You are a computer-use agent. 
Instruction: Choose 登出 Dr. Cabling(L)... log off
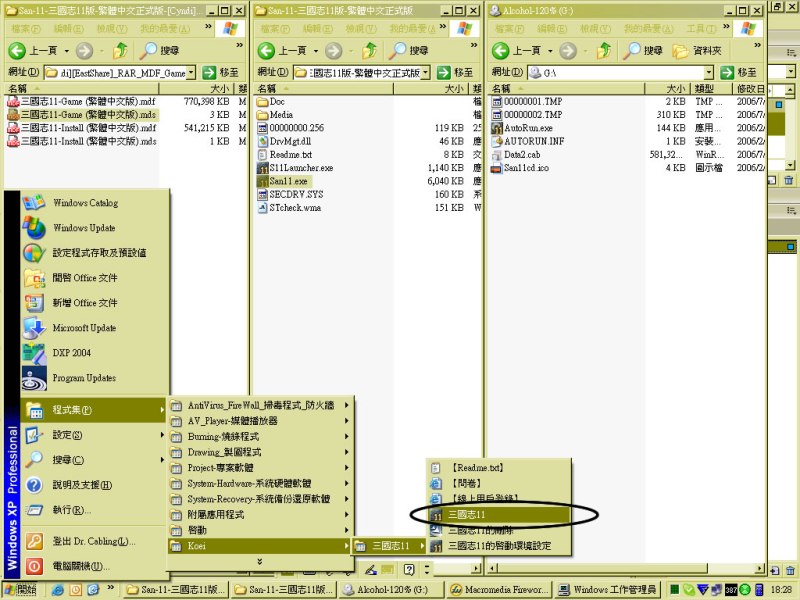94,541
